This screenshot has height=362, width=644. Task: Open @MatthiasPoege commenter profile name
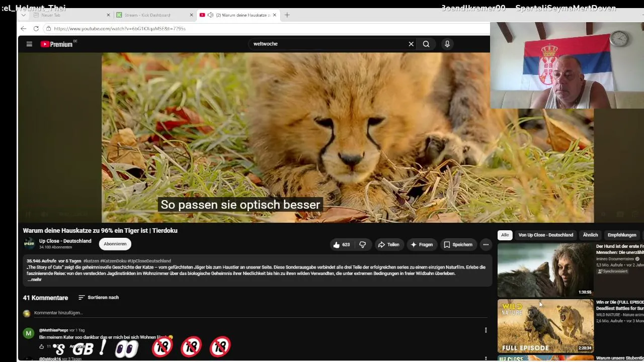click(x=53, y=330)
